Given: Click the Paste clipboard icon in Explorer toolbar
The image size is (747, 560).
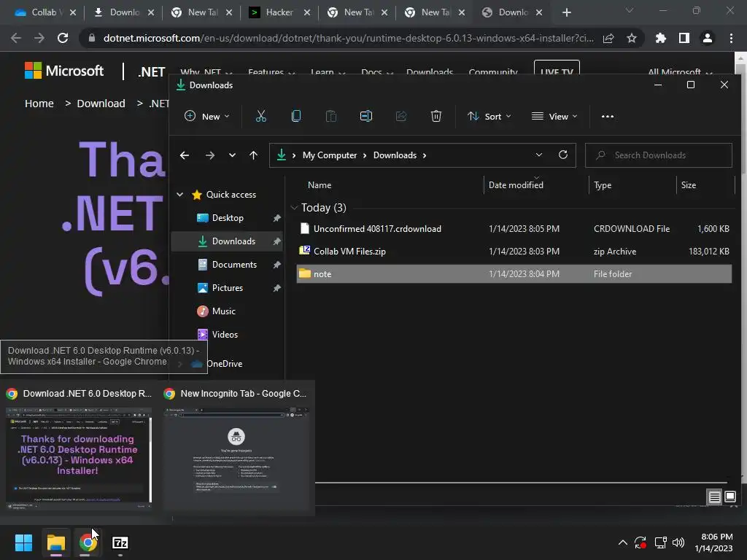Looking at the screenshot, I should (330, 116).
